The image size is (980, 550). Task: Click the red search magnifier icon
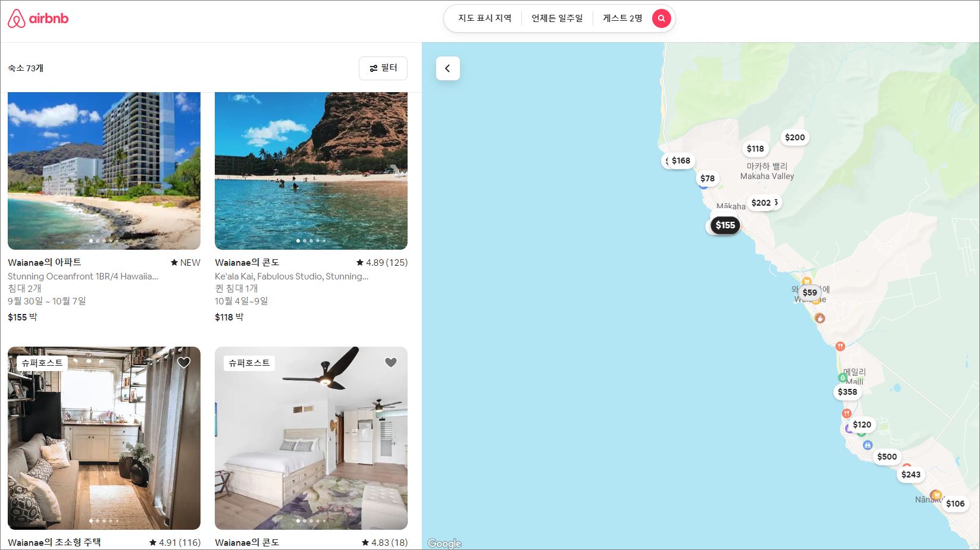(x=661, y=18)
